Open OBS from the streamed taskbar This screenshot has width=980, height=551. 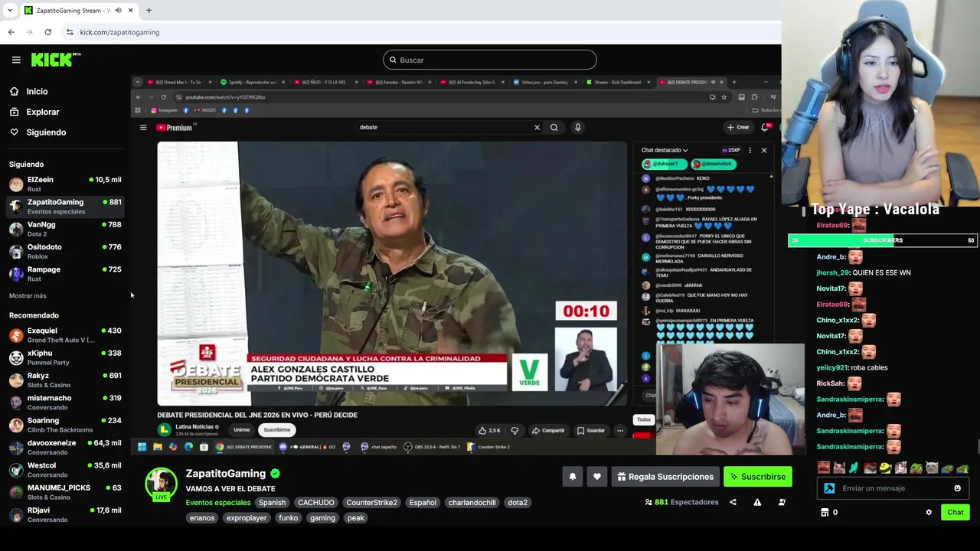[x=431, y=447]
